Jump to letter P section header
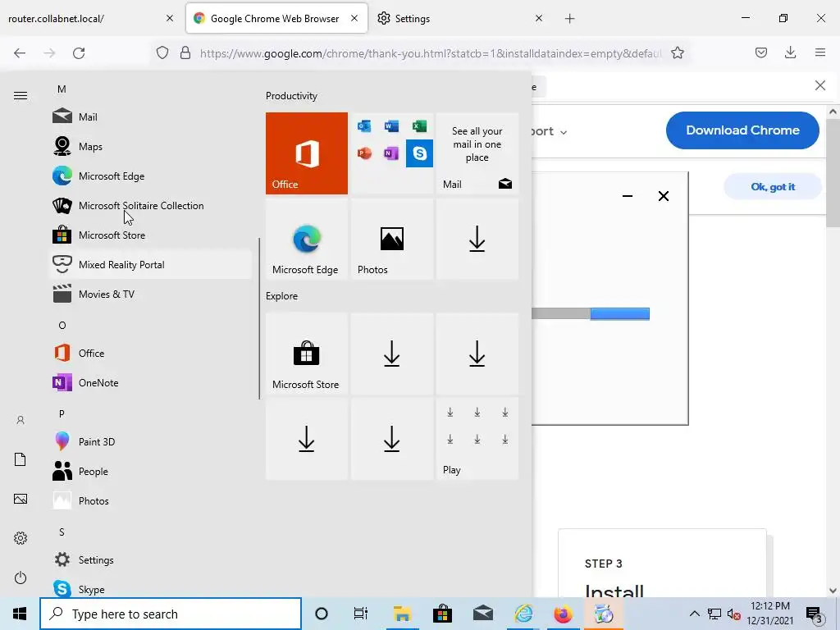Image resolution: width=840 pixels, height=630 pixels. (62, 413)
